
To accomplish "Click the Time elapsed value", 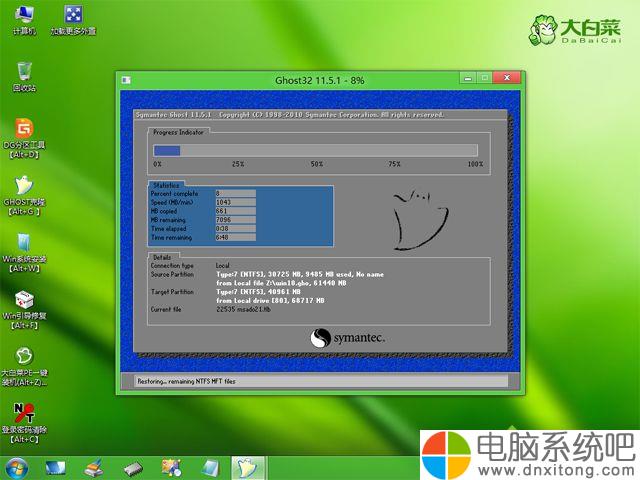I will click(236, 229).
